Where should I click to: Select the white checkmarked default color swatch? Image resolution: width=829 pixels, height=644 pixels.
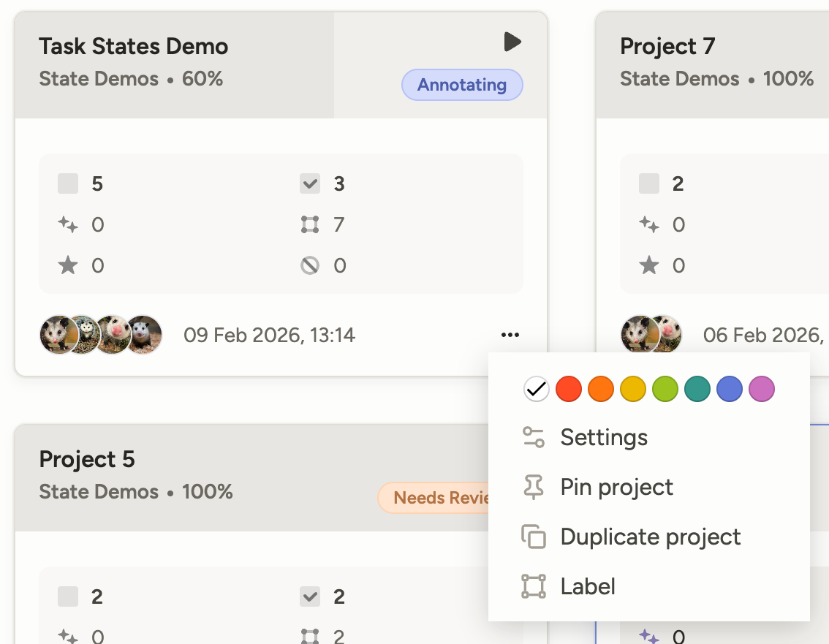(537, 389)
